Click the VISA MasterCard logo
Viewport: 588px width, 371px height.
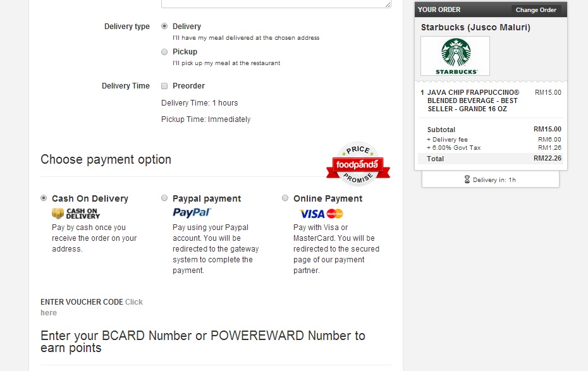point(321,214)
